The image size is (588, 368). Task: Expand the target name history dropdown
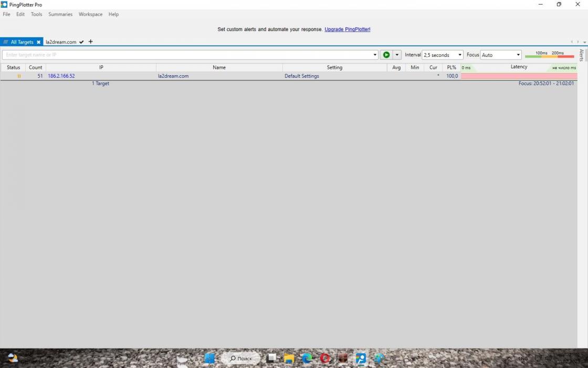(375, 55)
